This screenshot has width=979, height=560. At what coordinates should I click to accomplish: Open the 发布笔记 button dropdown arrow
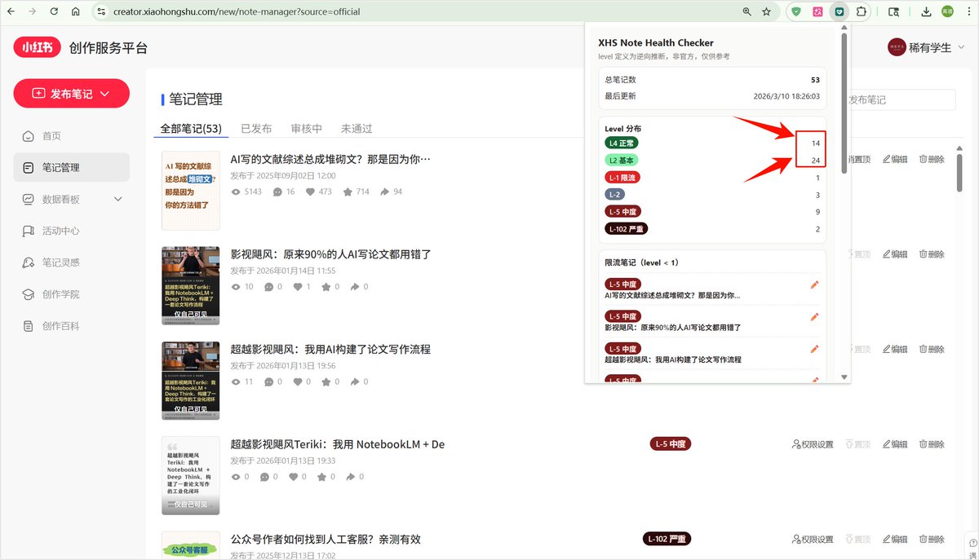coord(104,94)
